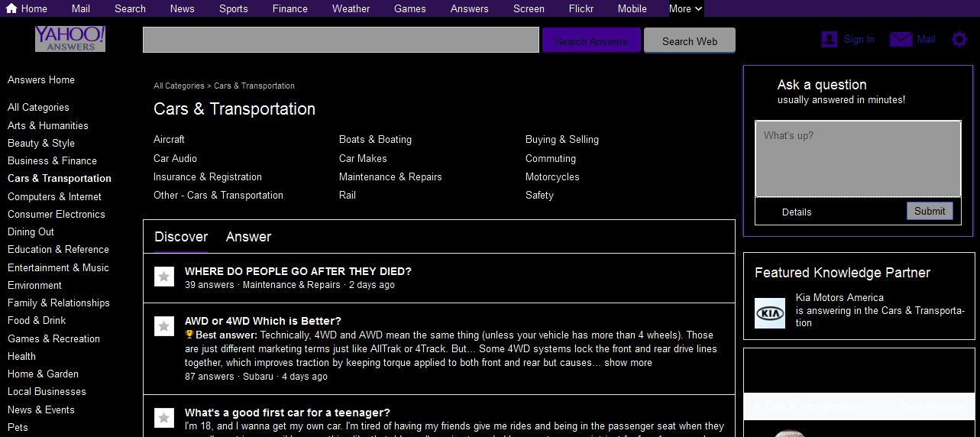Select Consumer Electronics category

coord(57,214)
